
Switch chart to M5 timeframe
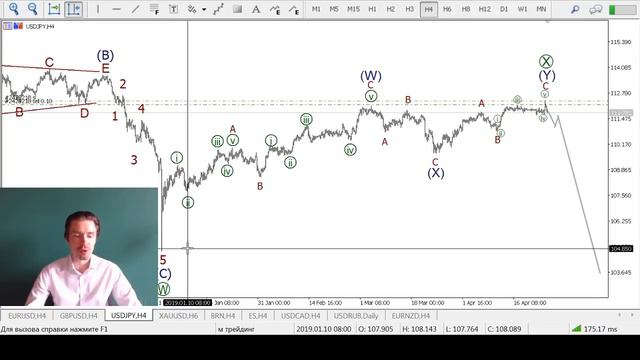point(334,9)
